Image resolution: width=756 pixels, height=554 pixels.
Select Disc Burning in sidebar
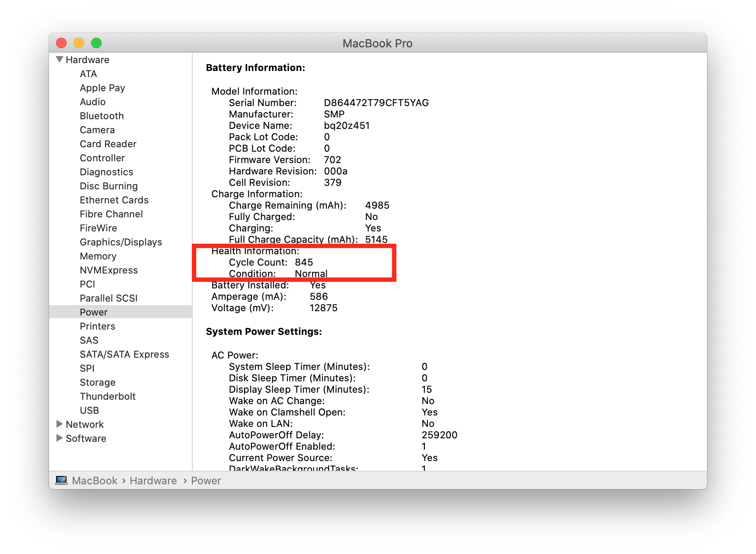(109, 186)
